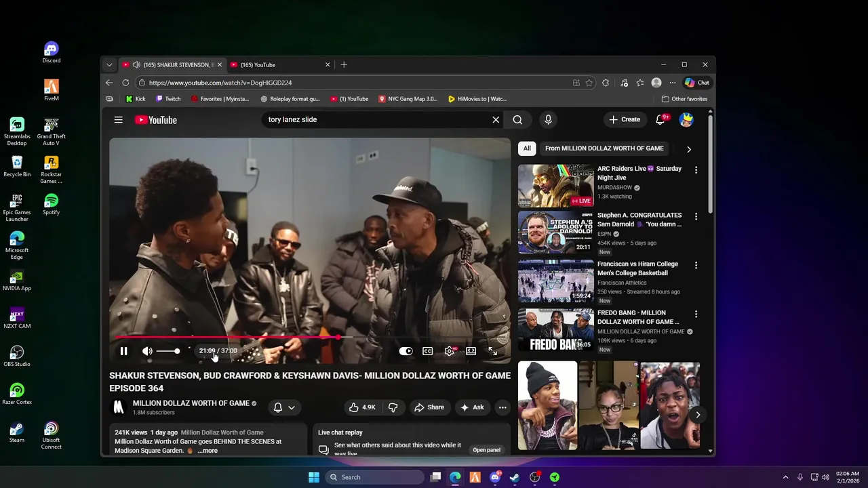Click the magnifier search button
Viewport: 868px width, 488px height.
[x=517, y=120]
